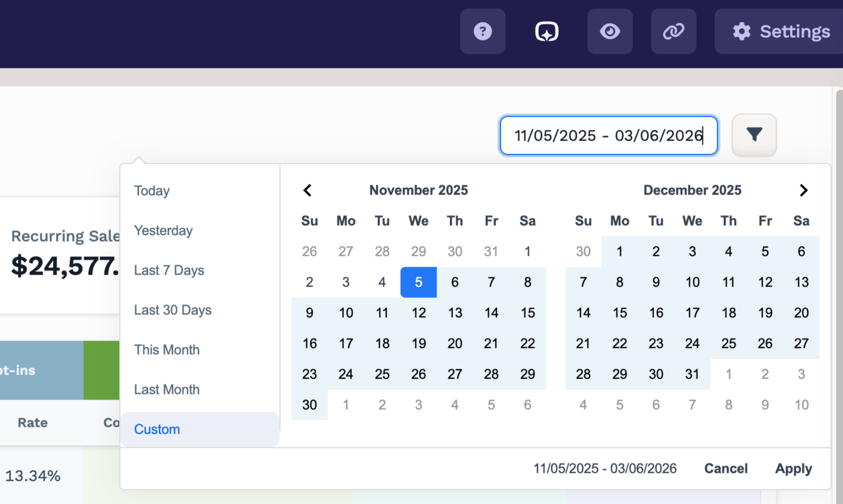The width and height of the screenshot is (843, 504).
Task: Click into the date range input field
Action: (x=609, y=135)
